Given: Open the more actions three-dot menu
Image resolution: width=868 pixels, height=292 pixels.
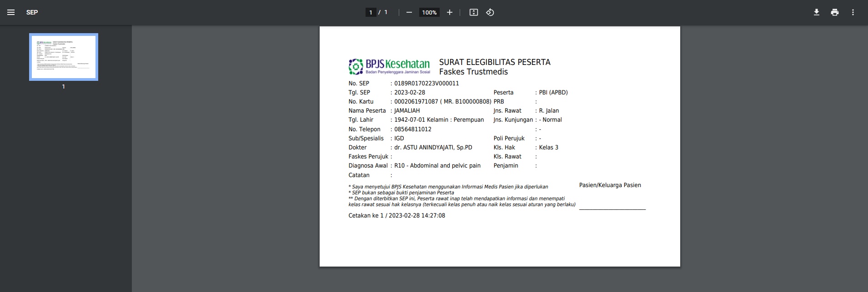Looking at the screenshot, I should coord(853,12).
